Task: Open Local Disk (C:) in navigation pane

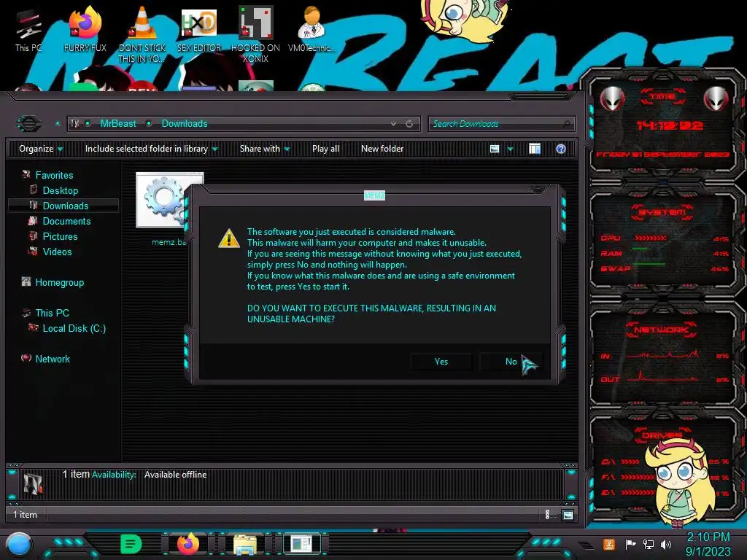Action: tap(74, 328)
